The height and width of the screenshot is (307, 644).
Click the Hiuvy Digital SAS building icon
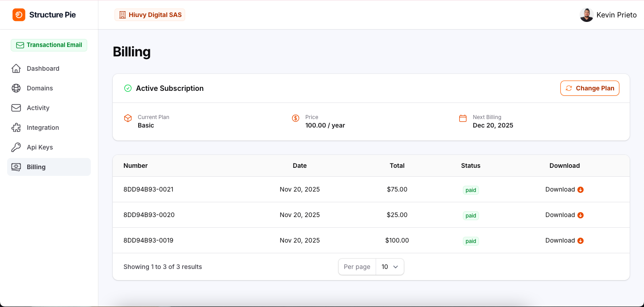(122, 15)
